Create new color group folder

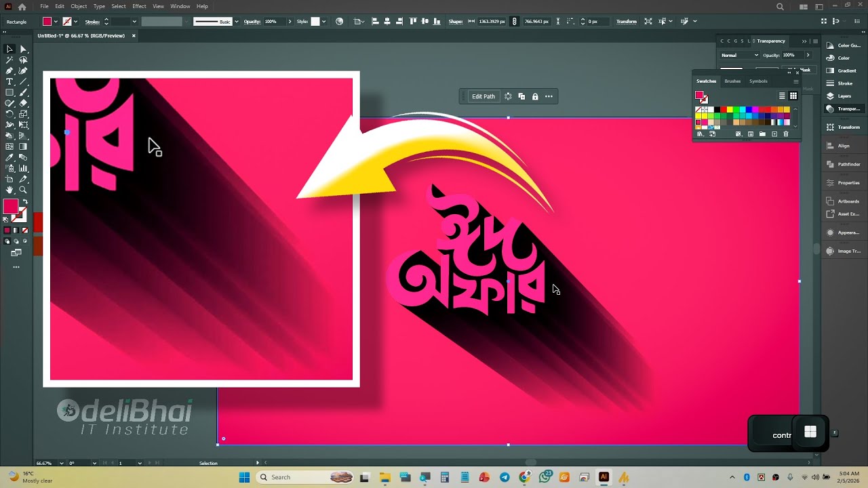click(762, 134)
